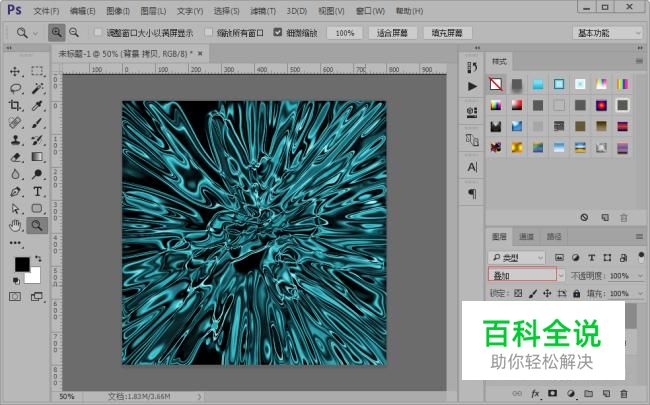The height and width of the screenshot is (405, 650).
Task: Select the Eyedropper tool
Action: pyautogui.click(x=37, y=105)
